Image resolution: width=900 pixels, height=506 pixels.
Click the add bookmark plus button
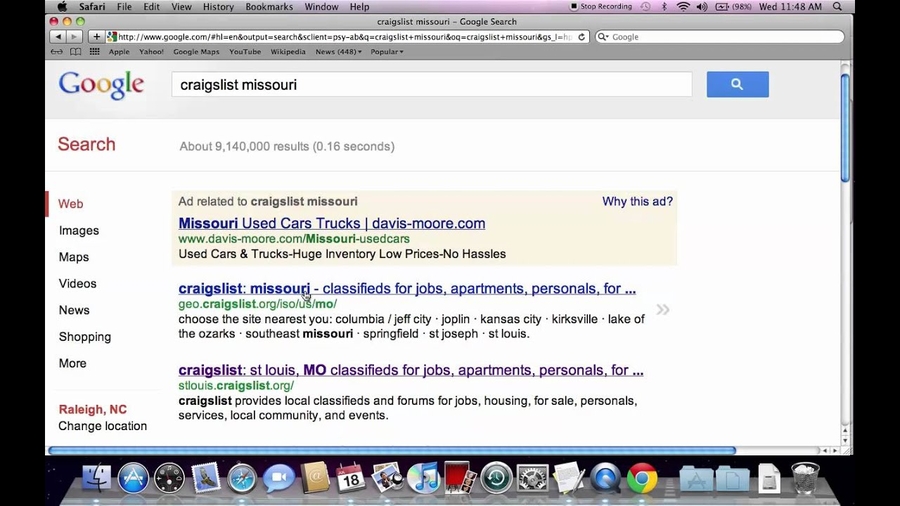point(96,37)
